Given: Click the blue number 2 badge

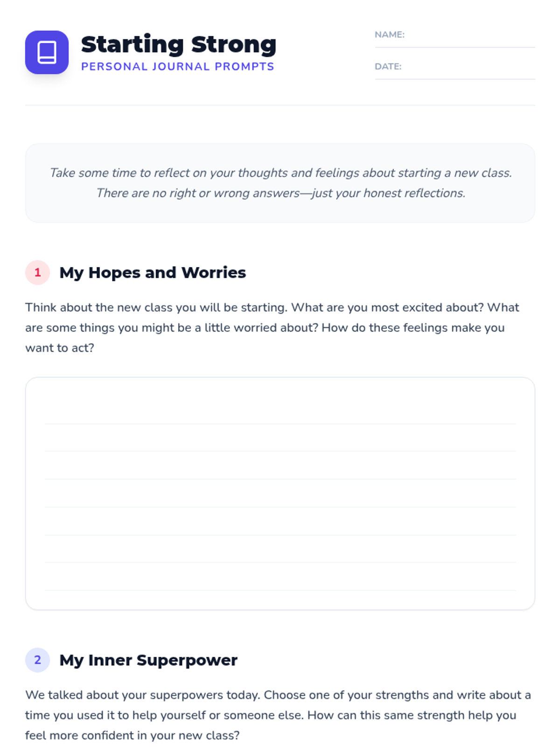Looking at the screenshot, I should (37, 660).
